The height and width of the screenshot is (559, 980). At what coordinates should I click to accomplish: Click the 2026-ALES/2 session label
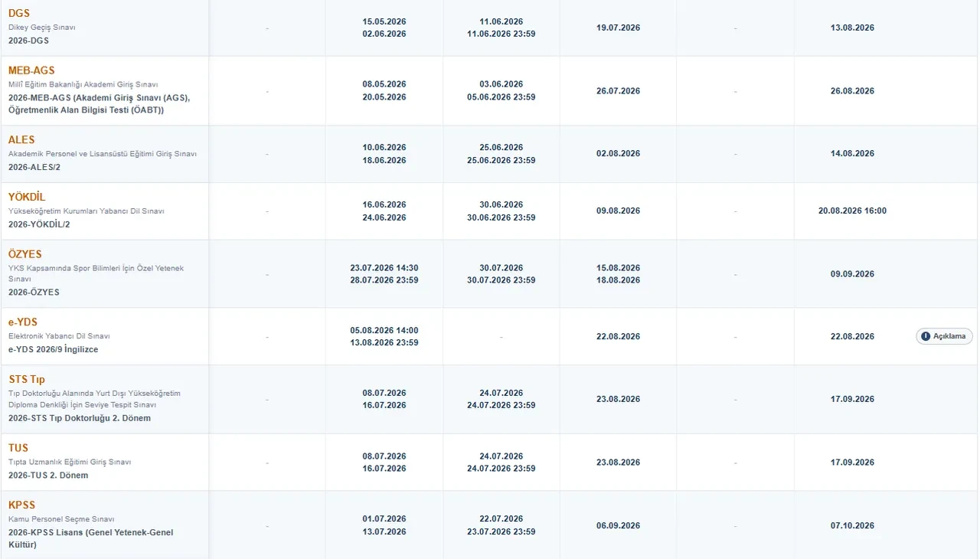34,166
